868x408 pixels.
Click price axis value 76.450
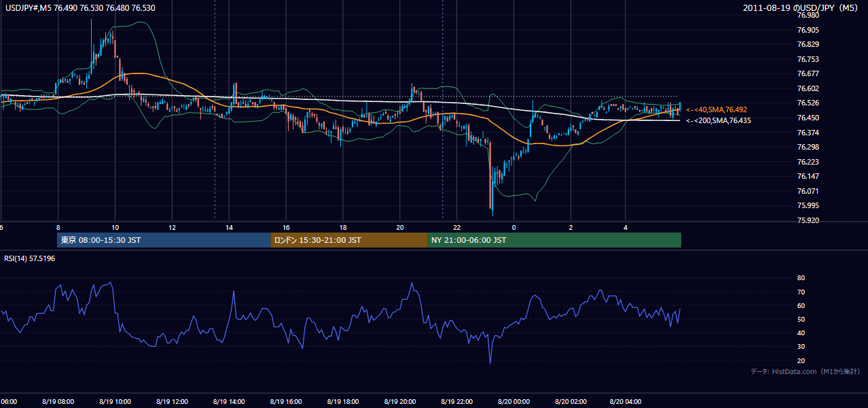pos(808,118)
